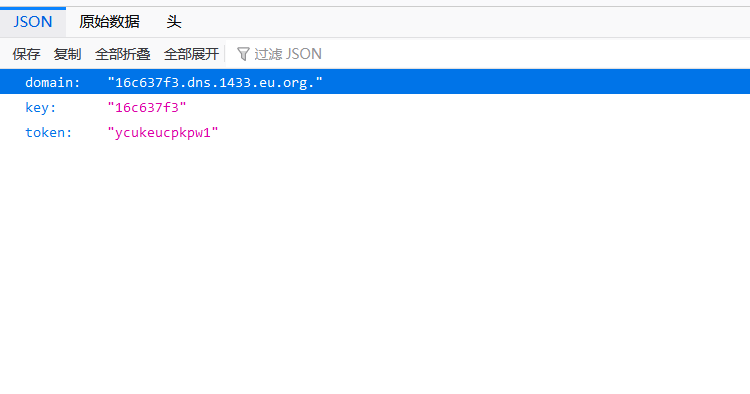Image resolution: width=750 pixels, height=394 pixels.
Task: Click the 复制 copy button
Action: pyautogui.click(x=67, y=54)
